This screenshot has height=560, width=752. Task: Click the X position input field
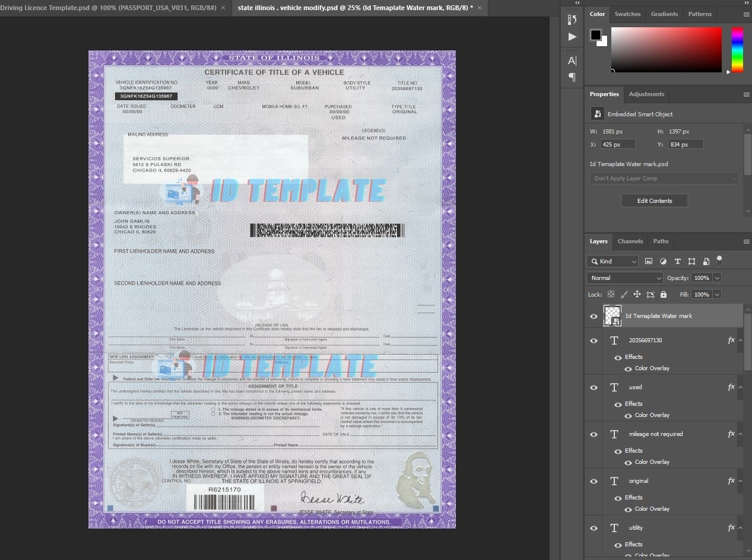(618, 144)
